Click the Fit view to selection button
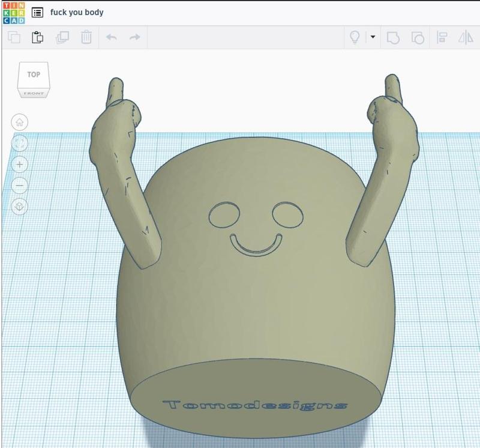480x448 pixels. [20, 142]
